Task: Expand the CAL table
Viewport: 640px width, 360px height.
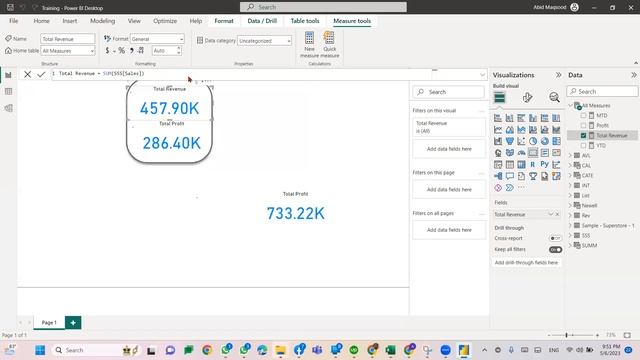Action: coord(571,165)
